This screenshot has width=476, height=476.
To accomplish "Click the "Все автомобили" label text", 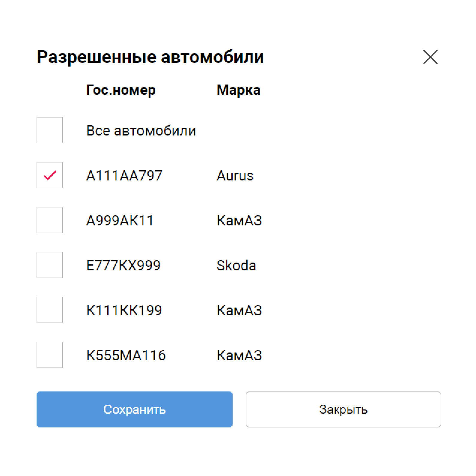I will coord(141,131).
